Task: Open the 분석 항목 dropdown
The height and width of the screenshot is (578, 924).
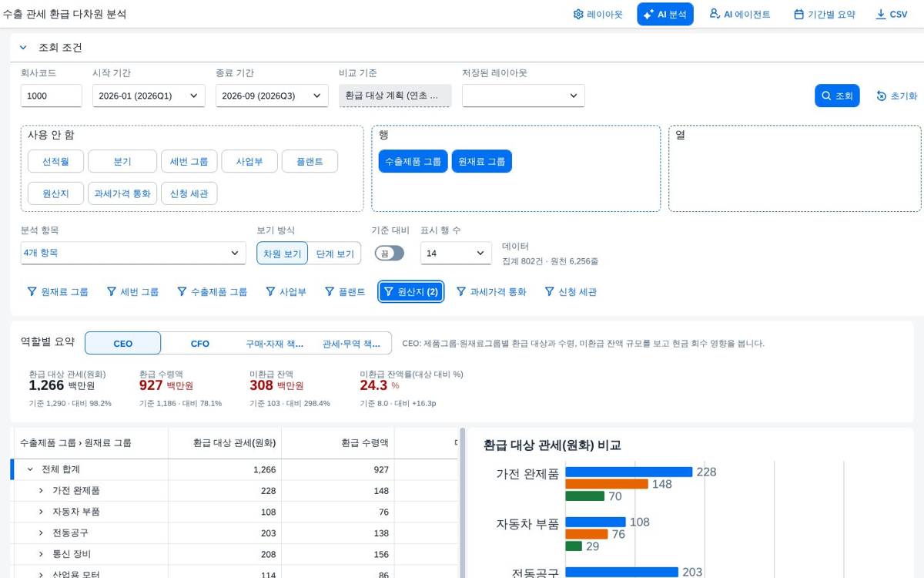Action: (133, 253)
